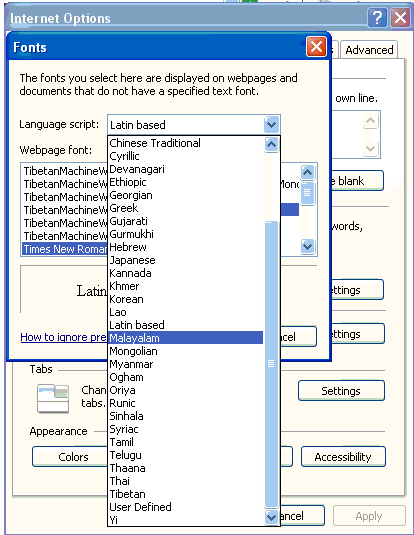Select Times New Roman webpage font
The image size is (414, 535).
[65, 249]
